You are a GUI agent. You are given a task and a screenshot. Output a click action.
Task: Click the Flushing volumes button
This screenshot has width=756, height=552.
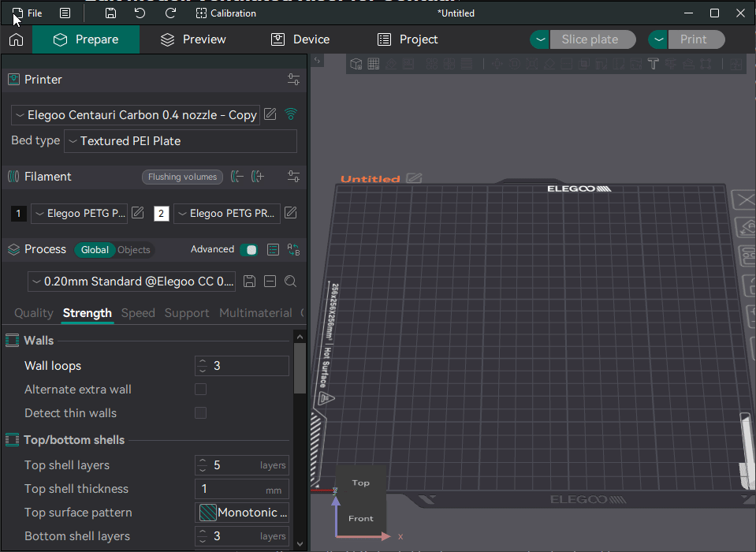(x=182, y=177)
